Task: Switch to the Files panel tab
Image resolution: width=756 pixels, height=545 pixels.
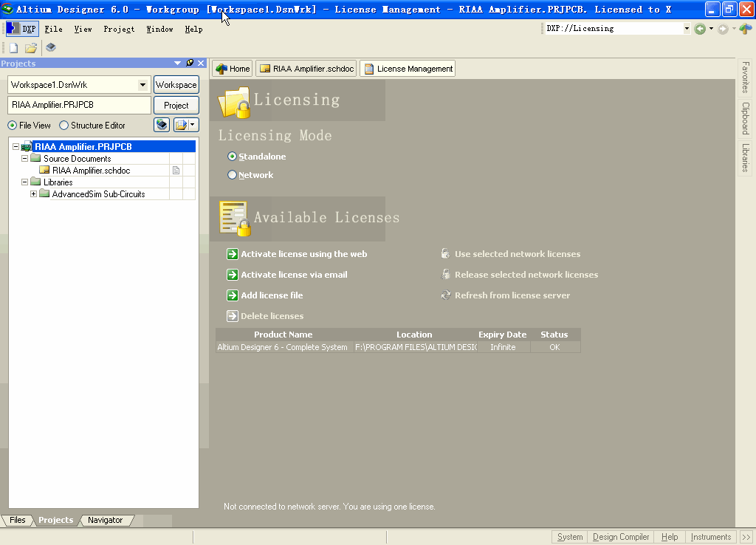Action: [x=18, y=520]
